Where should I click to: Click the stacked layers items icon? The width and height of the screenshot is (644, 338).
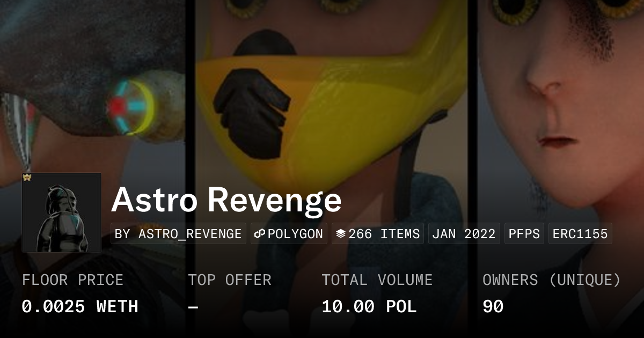340,234
